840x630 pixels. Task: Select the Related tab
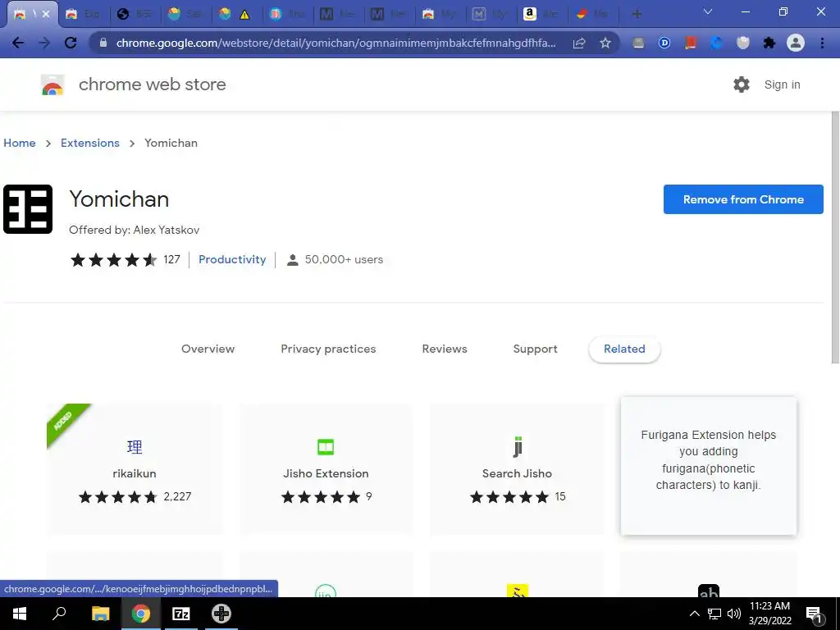point(624,349)
